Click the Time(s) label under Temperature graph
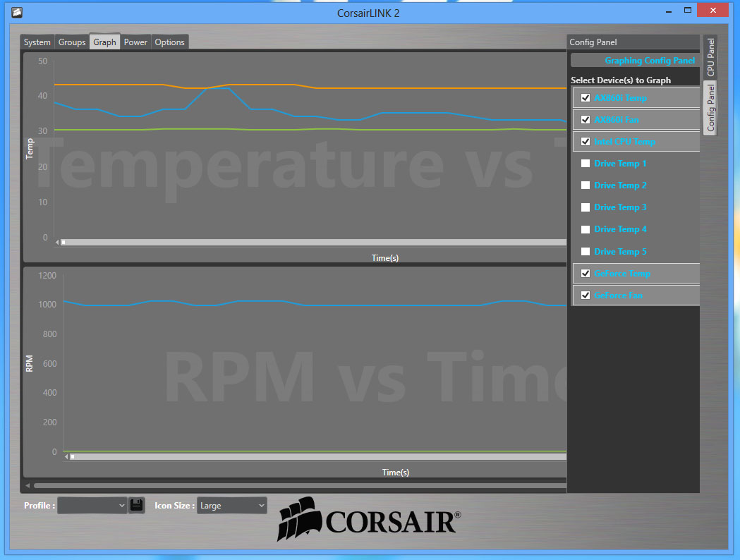Image resolution: width=740 pixels, height=560 pixels. (385, 257)
